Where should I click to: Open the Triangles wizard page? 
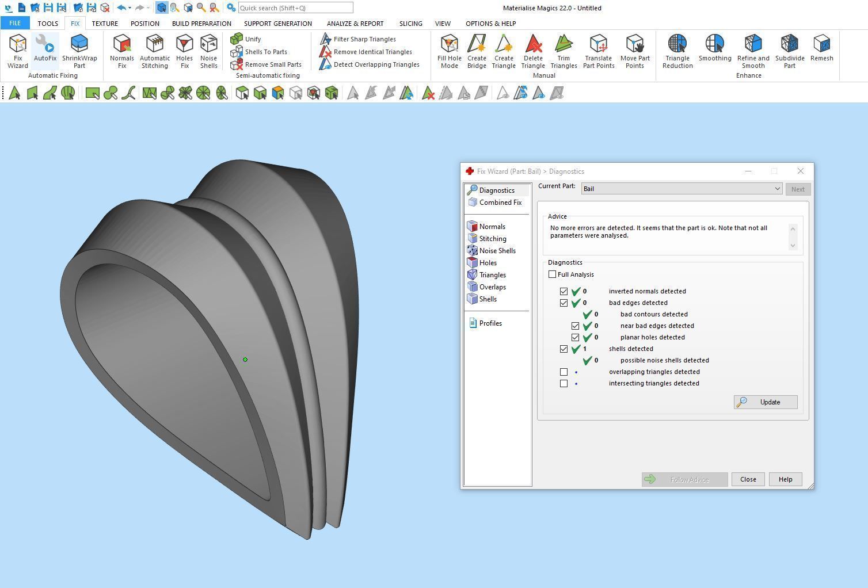(x=487, y=275)
